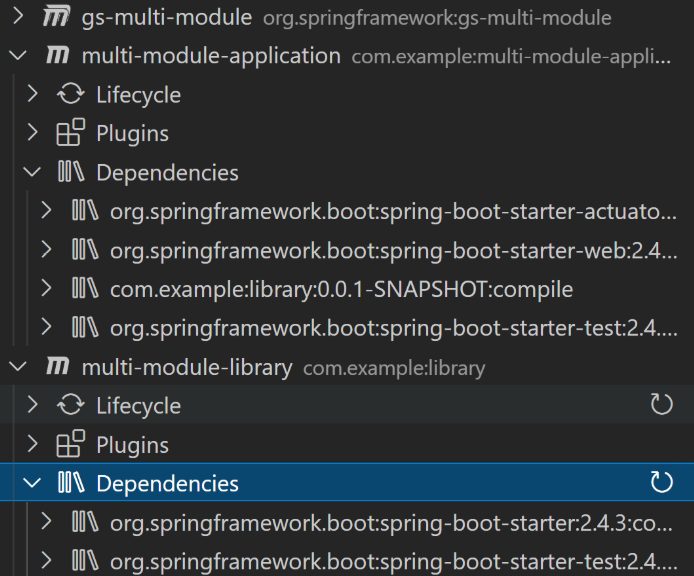Screen dimensions: 694x576
Task: Select Plugins label under multi-module-library
Action: click(x=132, y=445)
